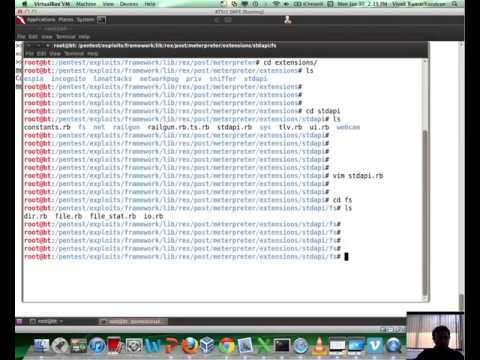
Task: Select the second terminal taskbar entry
Action: point(133,321)
